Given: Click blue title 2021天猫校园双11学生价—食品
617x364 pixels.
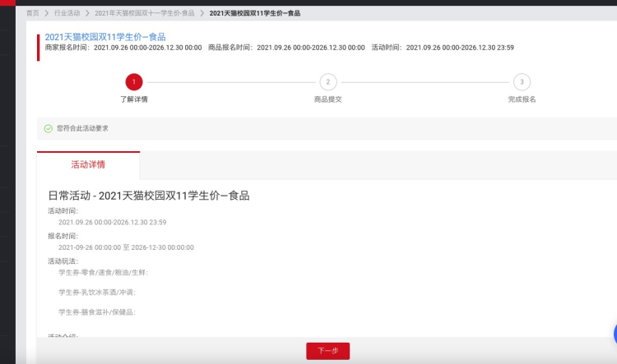Looking at the screenshot, I should (x=105, y=37).
